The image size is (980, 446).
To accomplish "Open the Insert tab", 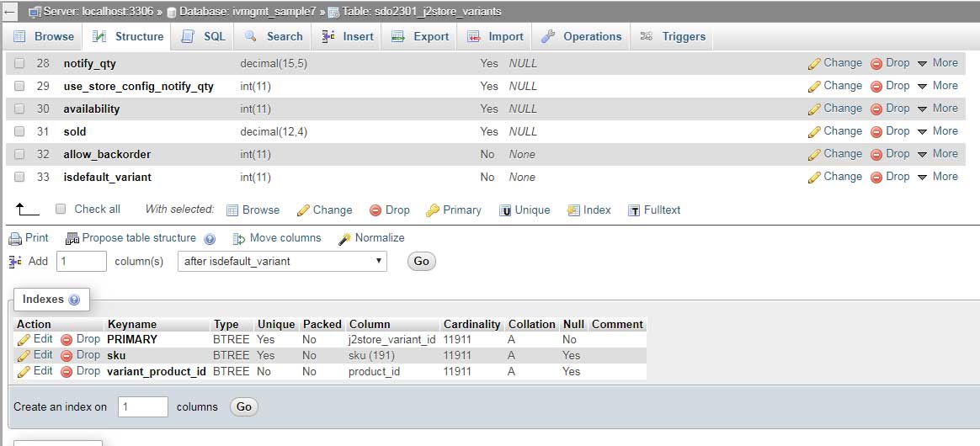I will pyautogui.click(x=348, y=37).
